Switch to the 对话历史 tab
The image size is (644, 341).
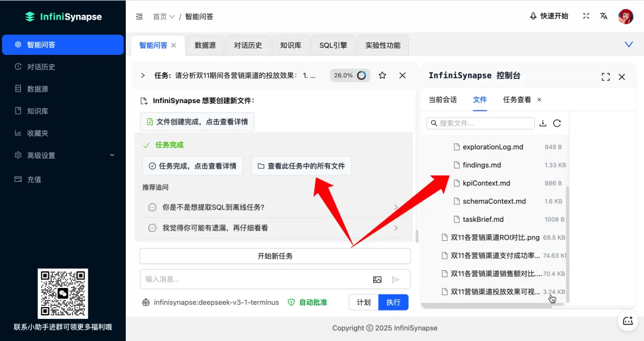(247, 45)
